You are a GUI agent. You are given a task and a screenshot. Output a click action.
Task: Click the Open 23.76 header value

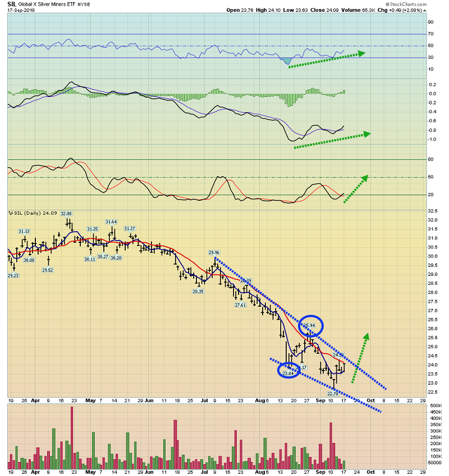tap(240, 10)
